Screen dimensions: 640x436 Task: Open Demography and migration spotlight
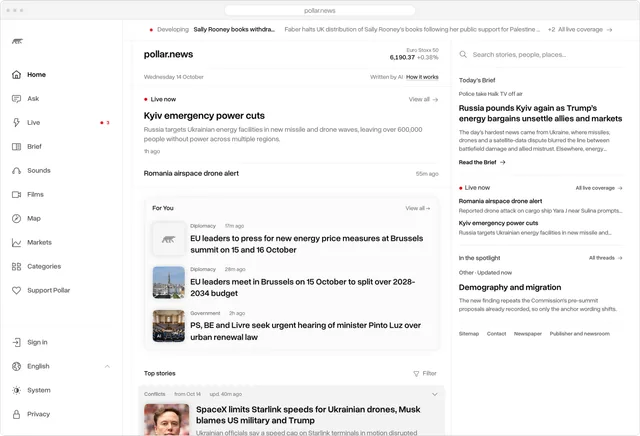pyautogui.click(x=510, y=287)
